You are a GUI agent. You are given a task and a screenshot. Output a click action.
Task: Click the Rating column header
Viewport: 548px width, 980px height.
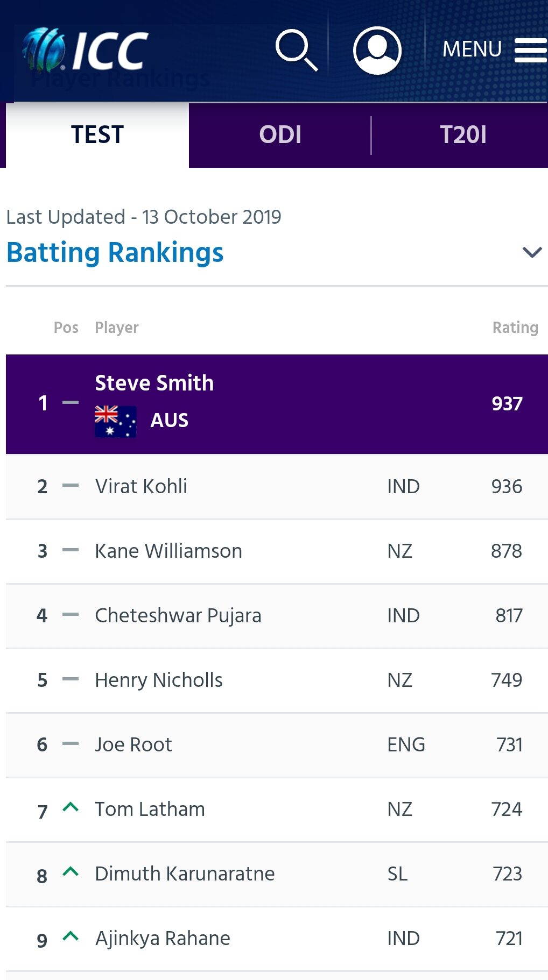[x=515, y=328]
